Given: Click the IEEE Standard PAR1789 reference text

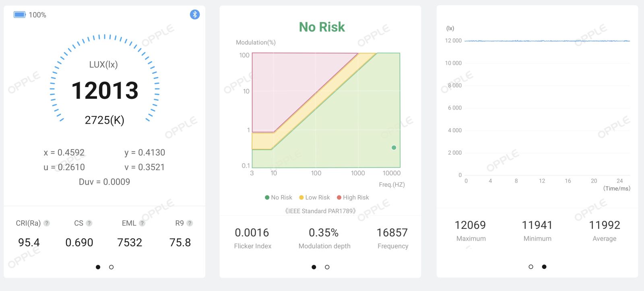Looking at the screenshot, I should point(320,211).
